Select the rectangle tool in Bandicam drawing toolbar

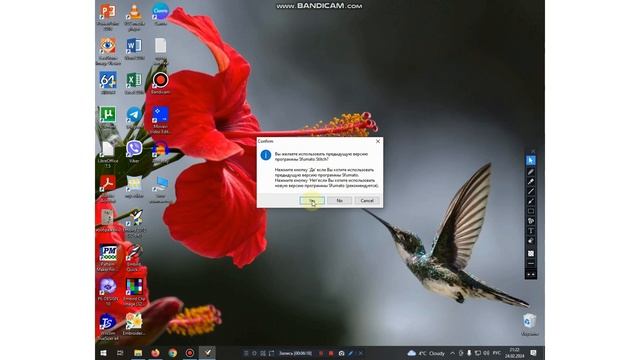531,211
